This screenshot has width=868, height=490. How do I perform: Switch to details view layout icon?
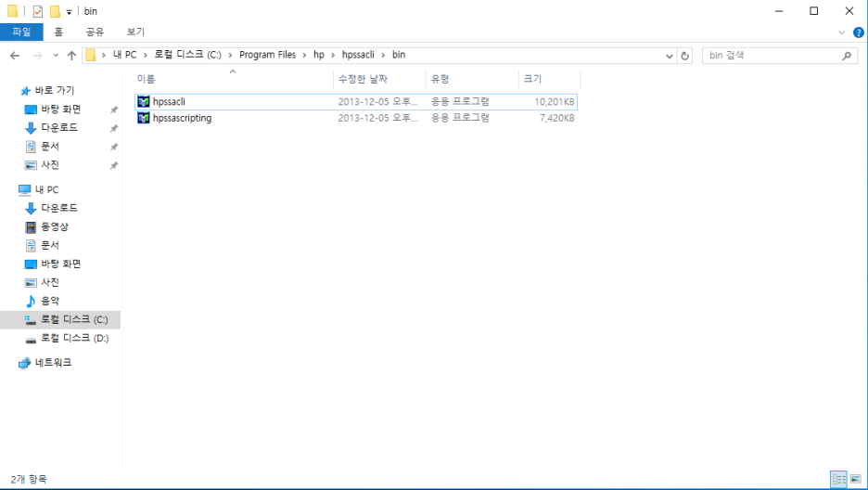click(x=838, y=479)
